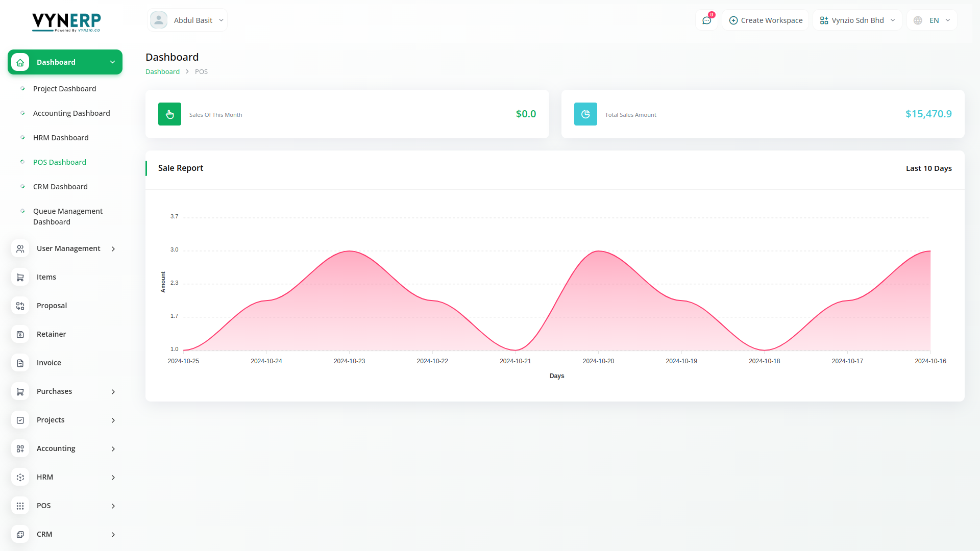980x551 pixels.
Task: Click the Proposal sidebar icon
Action: coord(20,306)
